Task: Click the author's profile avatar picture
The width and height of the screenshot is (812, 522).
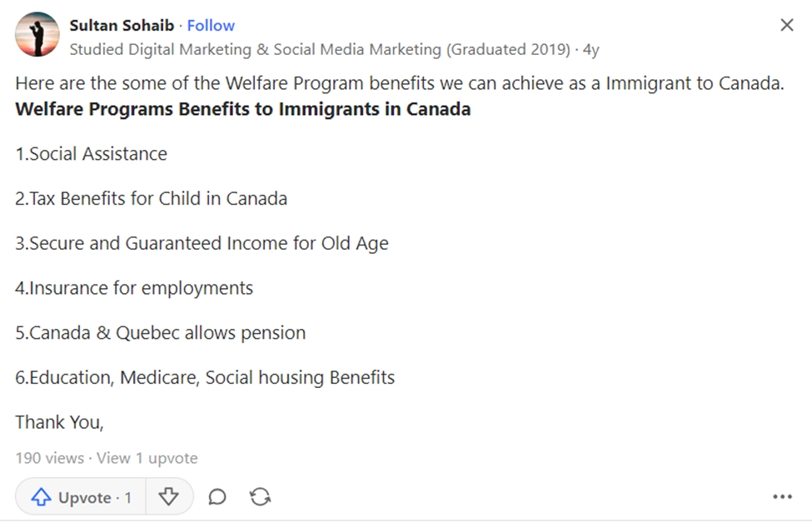Action: (x=37, y=34)
